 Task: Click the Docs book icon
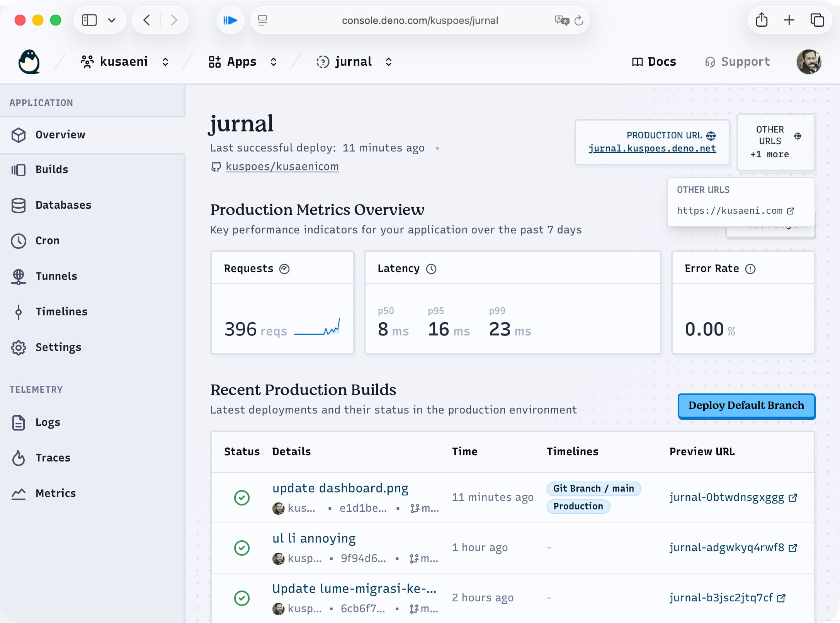tap(637, 62)
